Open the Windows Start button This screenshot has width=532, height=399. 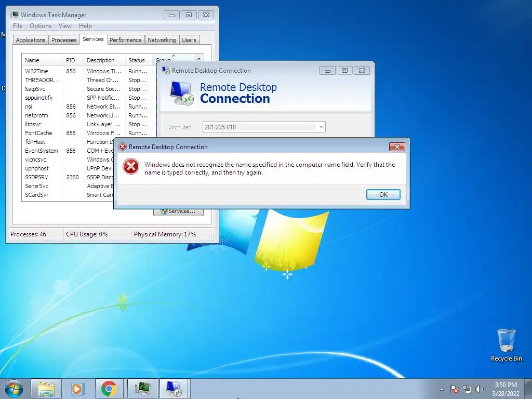tap(14, 389)
